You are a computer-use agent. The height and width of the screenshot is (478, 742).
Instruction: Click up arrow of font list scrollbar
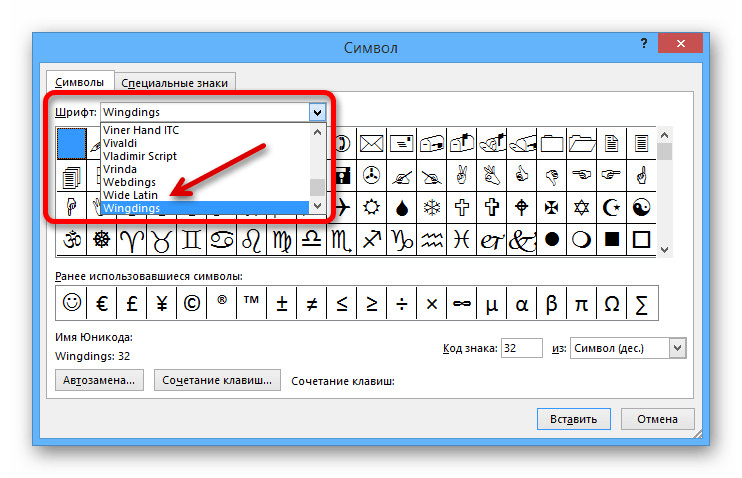[x=318, y=132]
